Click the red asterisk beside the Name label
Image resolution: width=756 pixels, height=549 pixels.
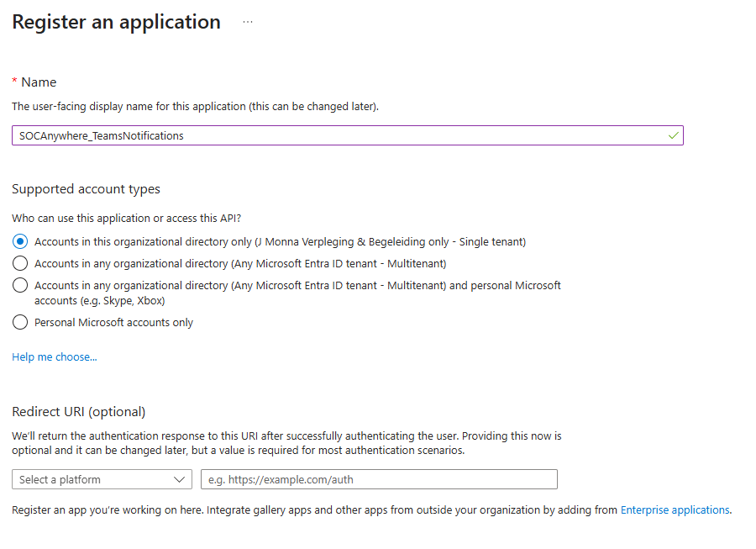[15, 82]
